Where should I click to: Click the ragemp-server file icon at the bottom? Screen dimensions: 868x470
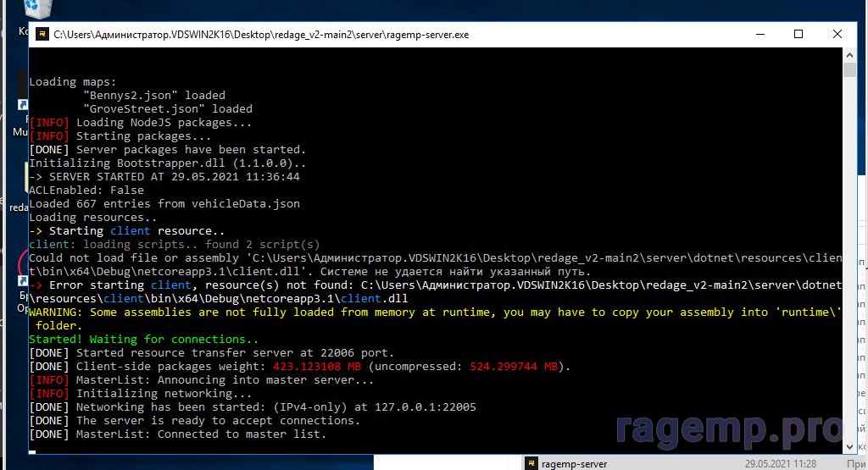[531, 463]
